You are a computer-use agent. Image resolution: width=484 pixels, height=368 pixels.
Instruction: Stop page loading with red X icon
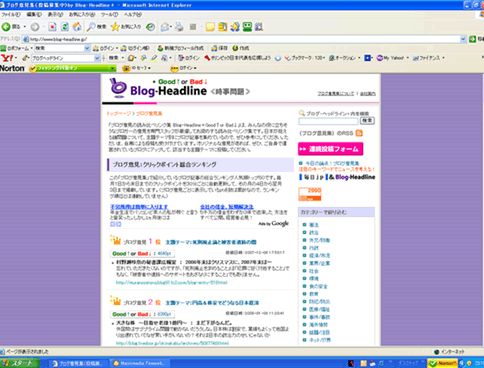52,27
